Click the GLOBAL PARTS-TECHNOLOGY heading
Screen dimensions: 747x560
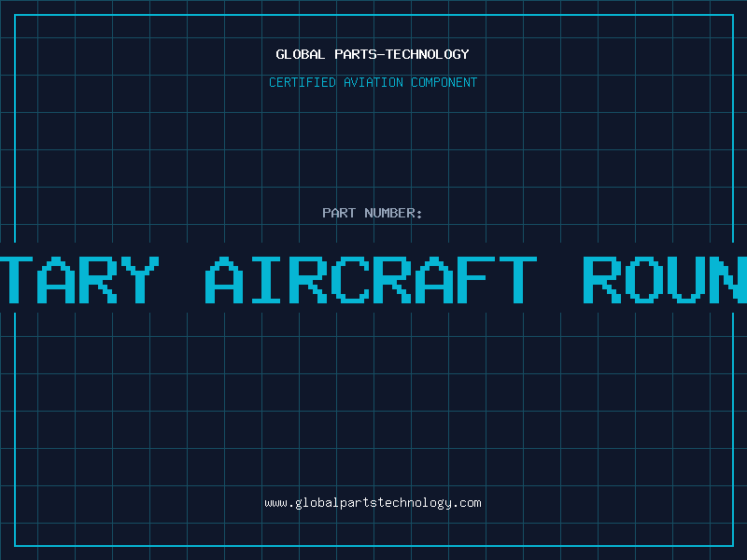click(373, 54)
